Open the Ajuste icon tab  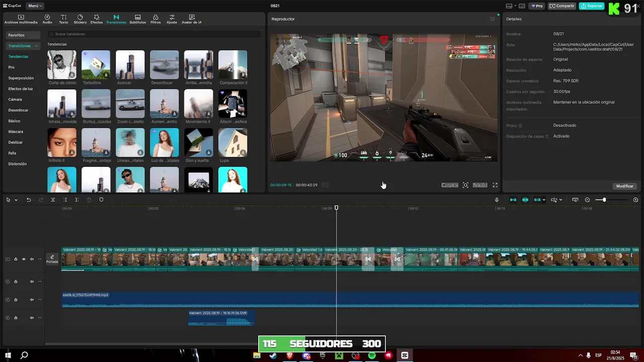pos(172,19)
